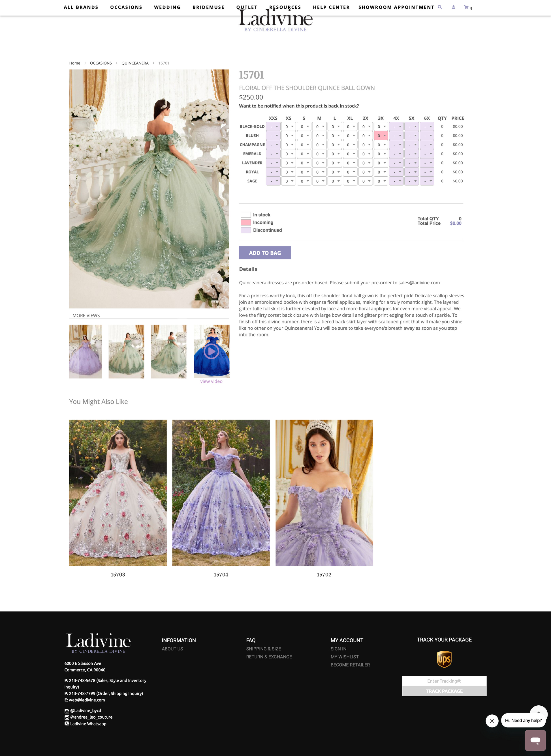Viewport: 551px width, 756px height.
Task: Open the HELP CENTER menu
Action: [x=331, y=7]
